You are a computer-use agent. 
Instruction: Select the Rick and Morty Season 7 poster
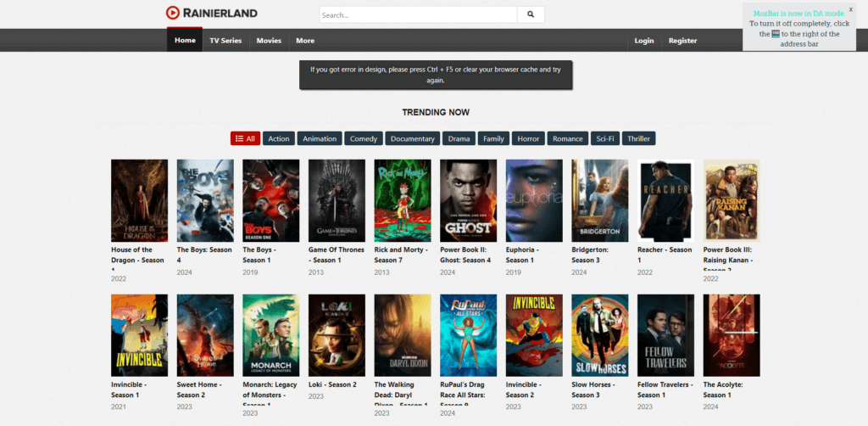click(403, 200)
